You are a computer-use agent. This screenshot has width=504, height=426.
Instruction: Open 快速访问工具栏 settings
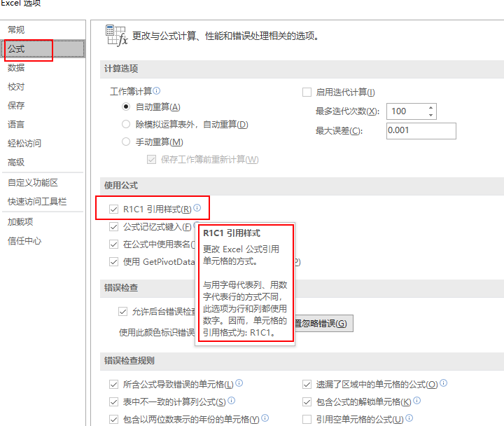coord(37,201)
